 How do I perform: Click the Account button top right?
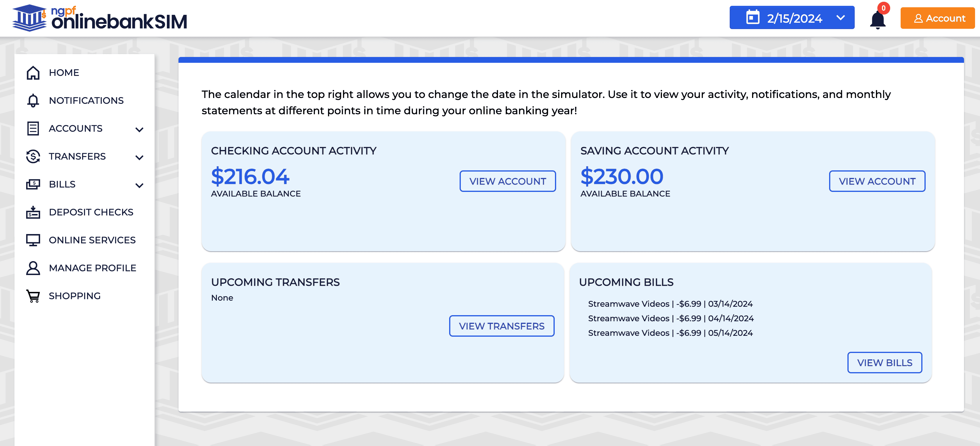click(x=939, y=17)
